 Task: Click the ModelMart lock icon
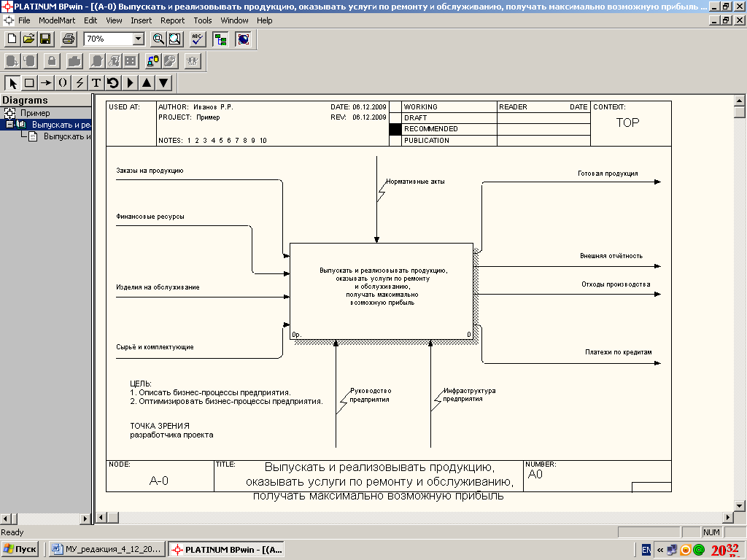coord(52,61)
